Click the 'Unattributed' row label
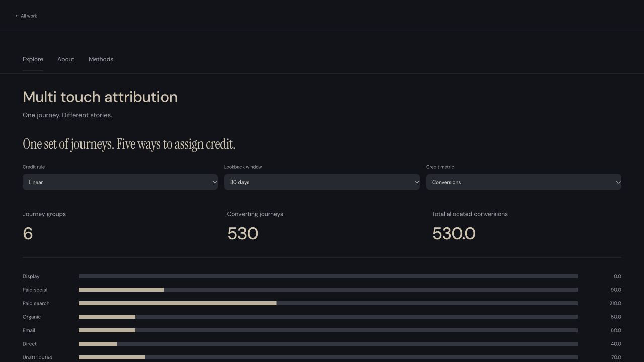This screenshot has width=644, height=362. pyautogui.click(x=37, y=357)
